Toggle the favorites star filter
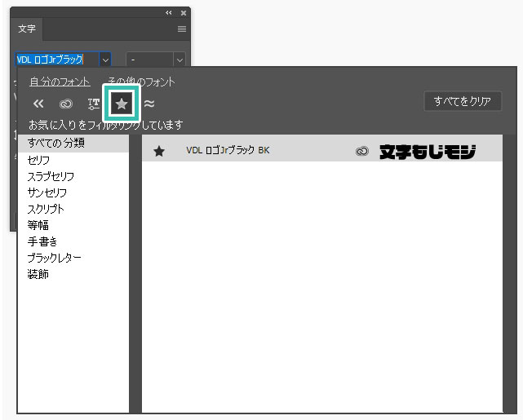 coord(122,104)
